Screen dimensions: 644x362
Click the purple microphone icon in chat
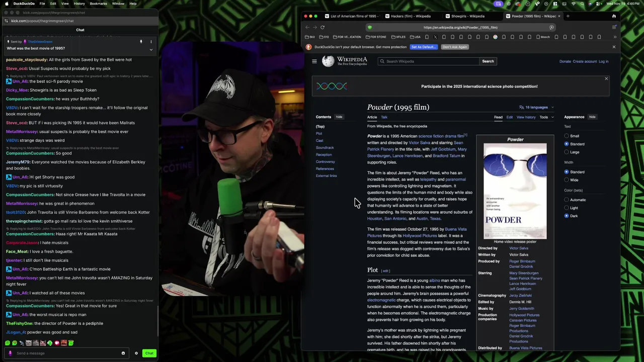[10, 353]
